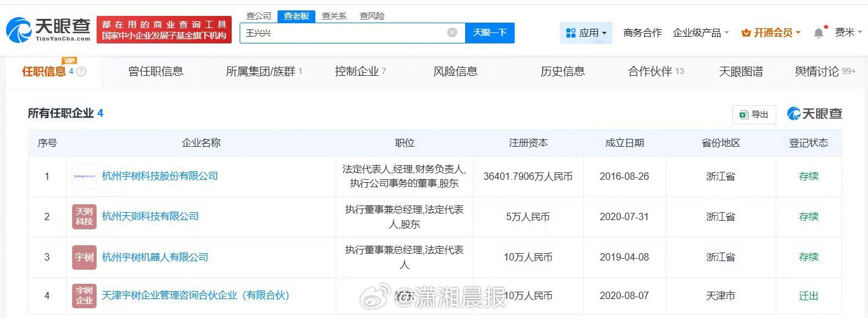Open 杭州宇树科技股份有限公司 company link
This screenshot has height=318, width=868.
(x=160, y=176)
